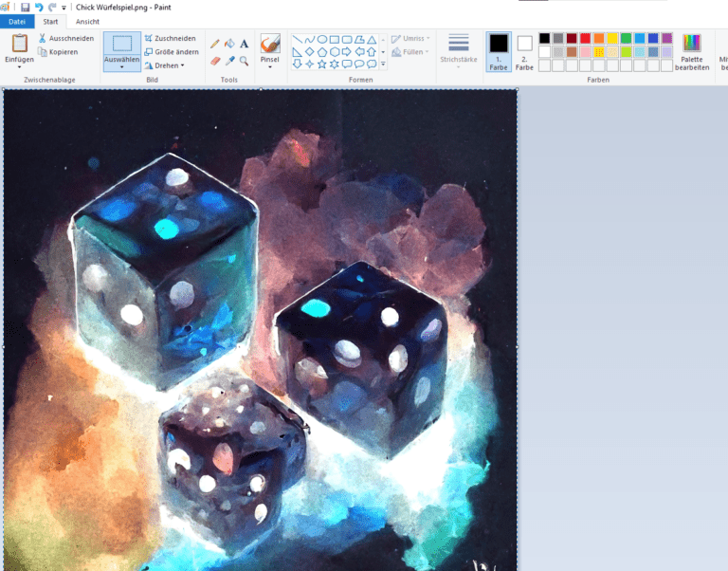Viewport: 728px width, 571px height.
Task: Choose the Eraser tool
Action: (x=215, y=61)
